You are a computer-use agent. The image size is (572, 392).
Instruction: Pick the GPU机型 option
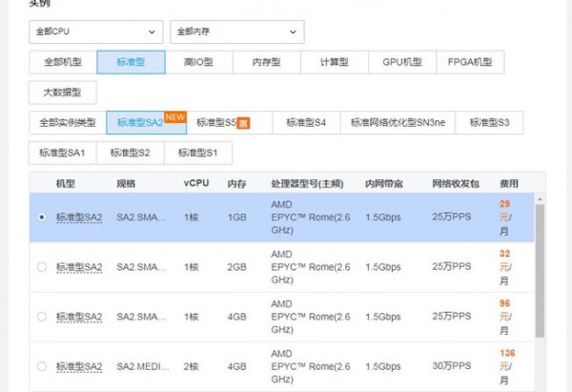click(x=402, y=62)
